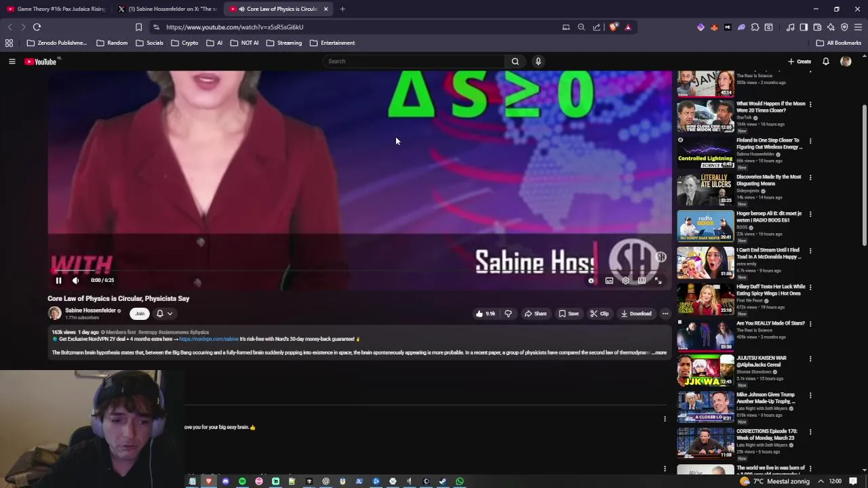
Task: Open the browser main hamburger menu
Action: 858,27
